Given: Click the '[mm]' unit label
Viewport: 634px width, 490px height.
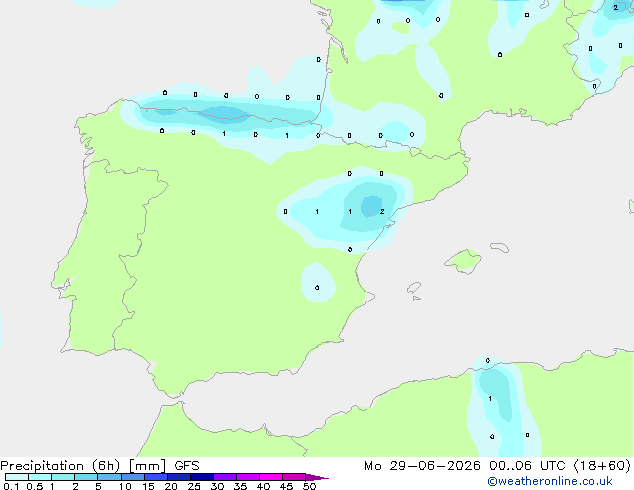Looking at the screenshot, I should tap(147, 466).
